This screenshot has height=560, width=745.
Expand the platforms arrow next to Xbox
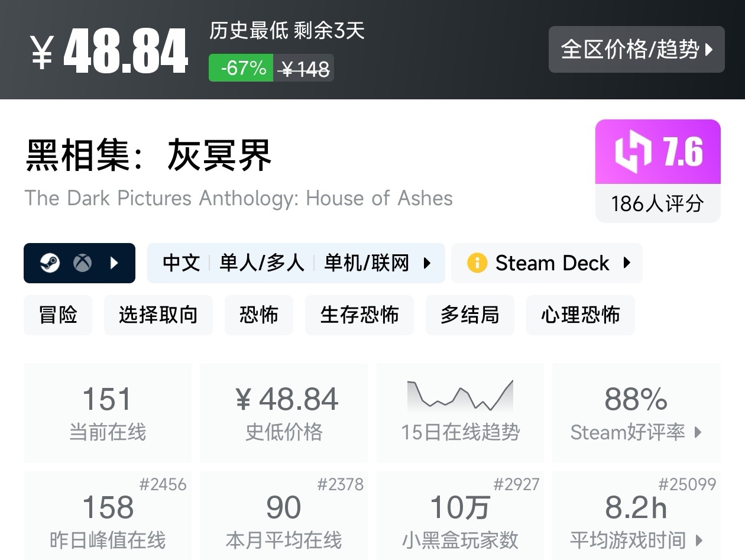click(x=115, y=263)
